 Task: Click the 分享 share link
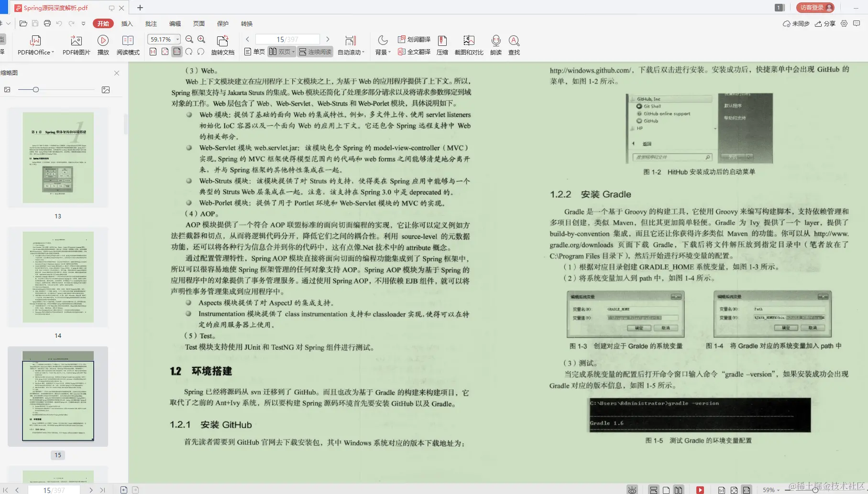(825, 23)
